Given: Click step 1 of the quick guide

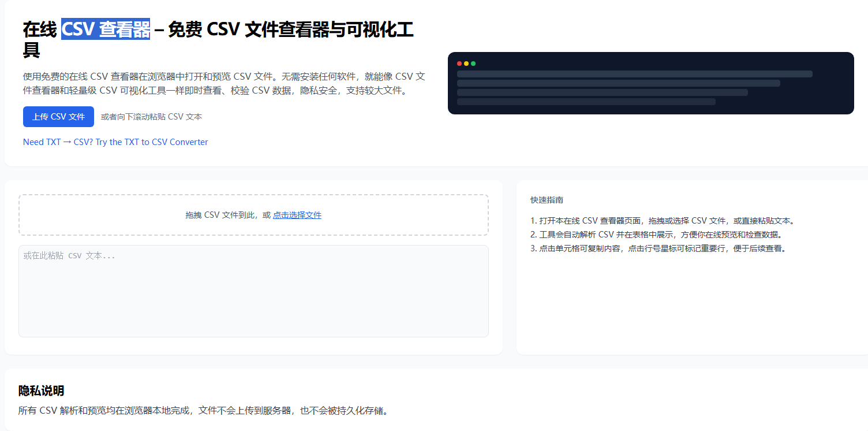Looking at the screenshot, I should (662, 220).
